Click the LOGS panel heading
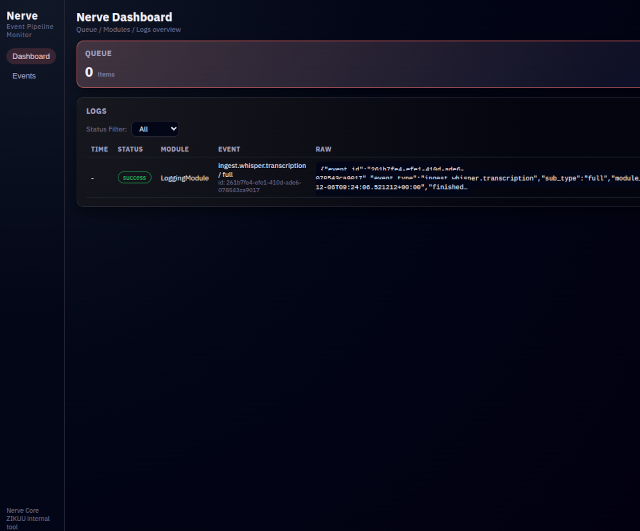Screen dimensions: 640x531 pyautogui.click(x=96, y=111)
